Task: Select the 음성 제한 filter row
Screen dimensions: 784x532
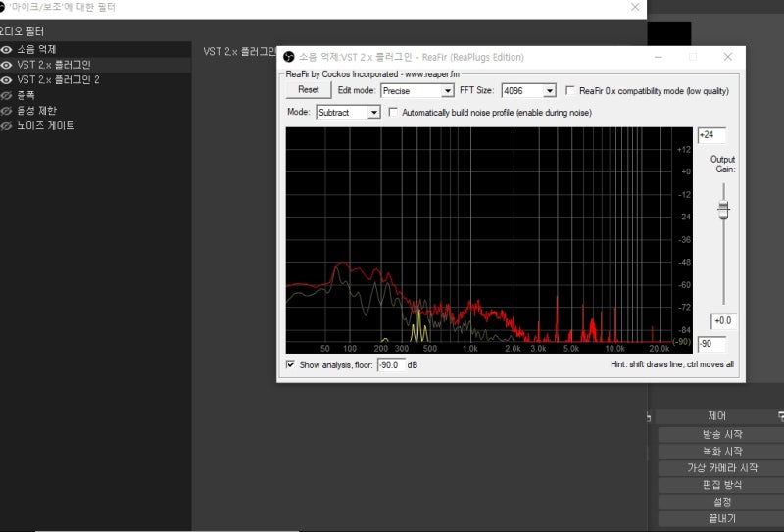Action: (95, 111)
